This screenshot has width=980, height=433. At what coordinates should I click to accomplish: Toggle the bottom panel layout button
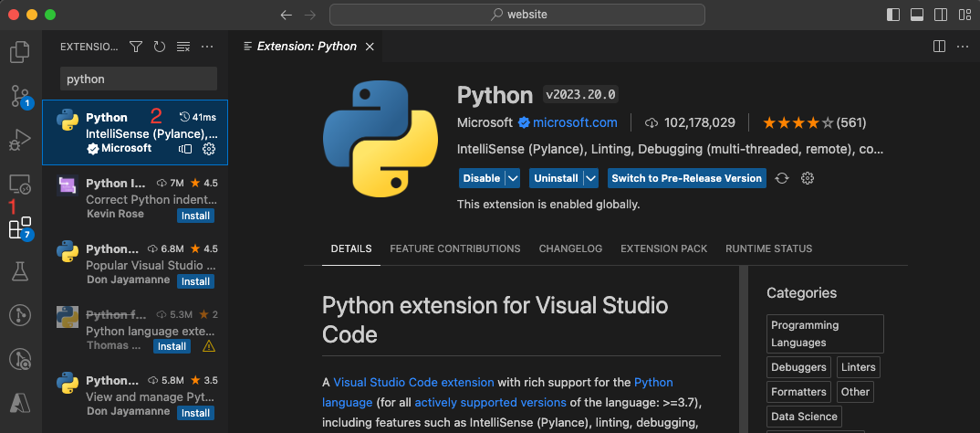click(x=917, y=15)
